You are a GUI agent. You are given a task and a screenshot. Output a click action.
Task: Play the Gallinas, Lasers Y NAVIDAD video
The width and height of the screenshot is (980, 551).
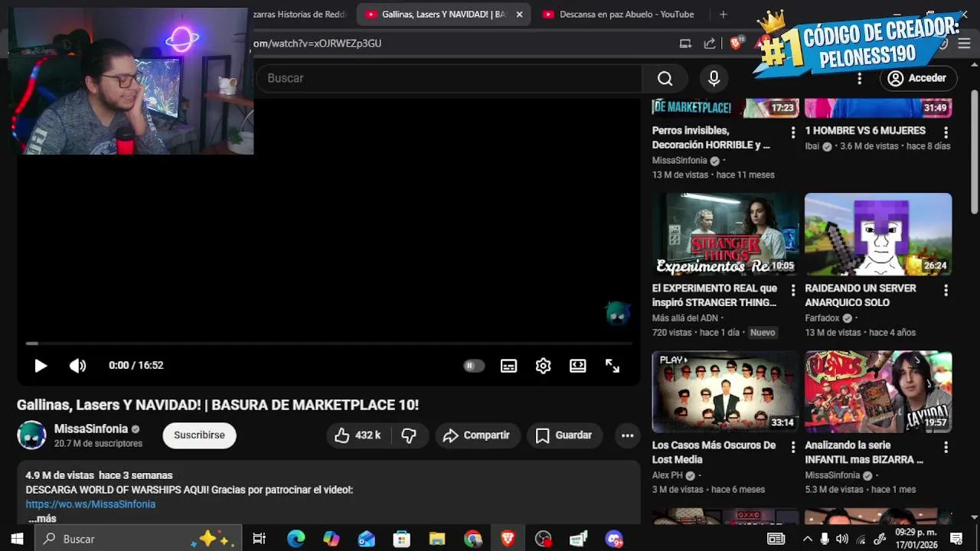click(41, 366)
